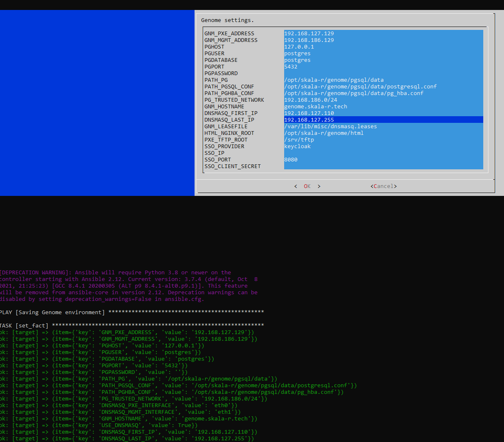Click the Cancel button

[x=383, y=186]
